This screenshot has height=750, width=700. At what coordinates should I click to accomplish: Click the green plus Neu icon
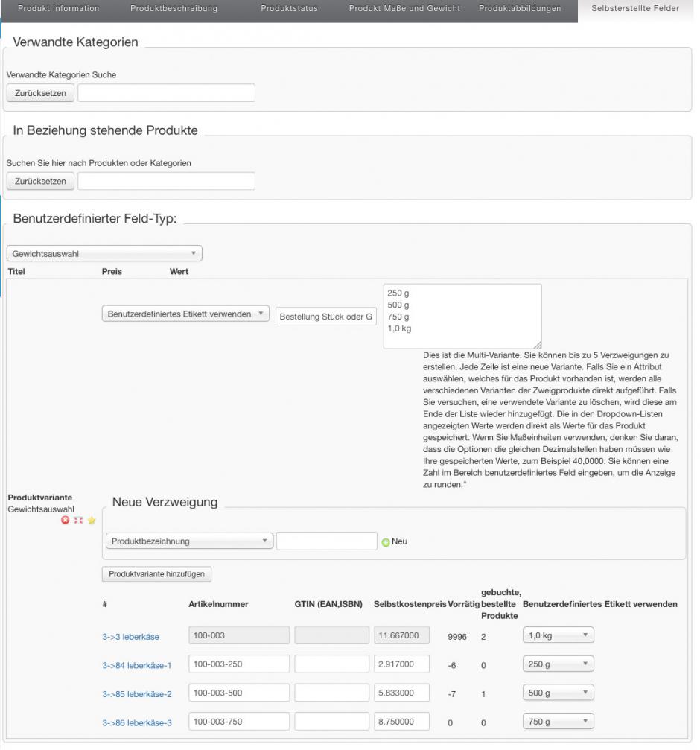tap(386, 541)
